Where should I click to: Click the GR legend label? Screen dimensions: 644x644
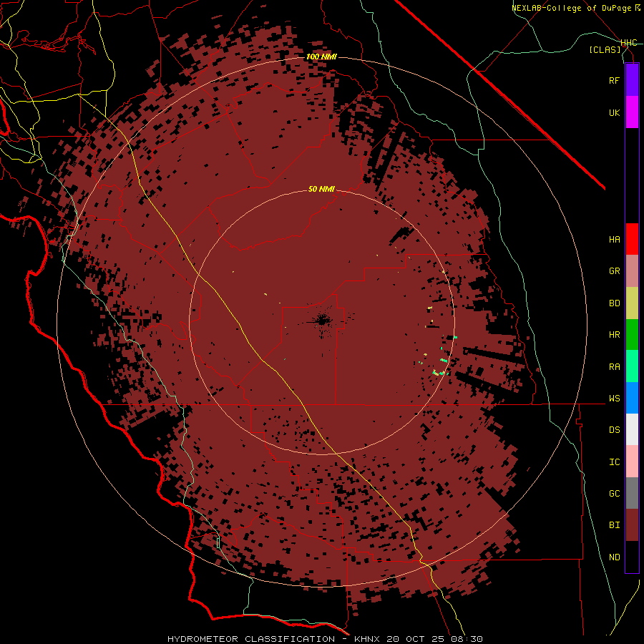pyautogui.click(x=614, y=271)
